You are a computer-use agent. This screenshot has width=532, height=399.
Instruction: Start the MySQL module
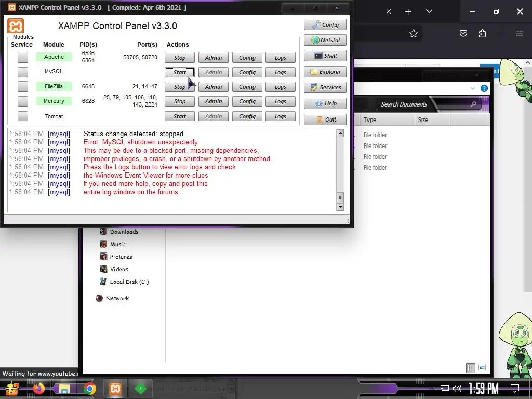pos(179,72)
